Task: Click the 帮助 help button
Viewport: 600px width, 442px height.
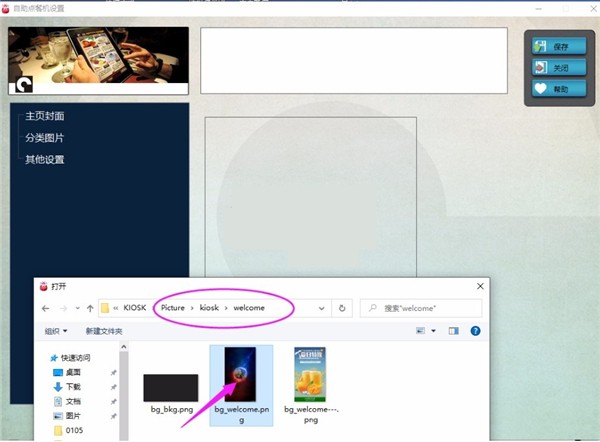Action: [x=559, y=89]
